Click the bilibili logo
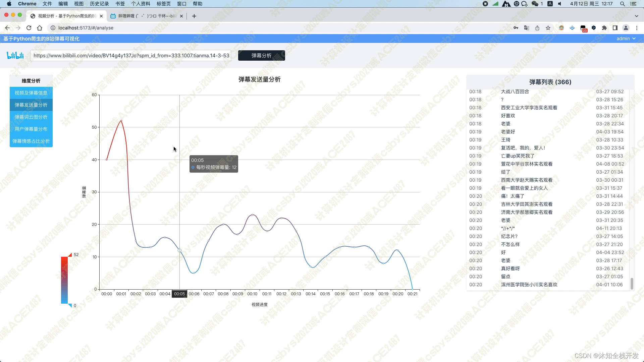The height and width of the screenshot is (362, 644). tap(15, 55)
